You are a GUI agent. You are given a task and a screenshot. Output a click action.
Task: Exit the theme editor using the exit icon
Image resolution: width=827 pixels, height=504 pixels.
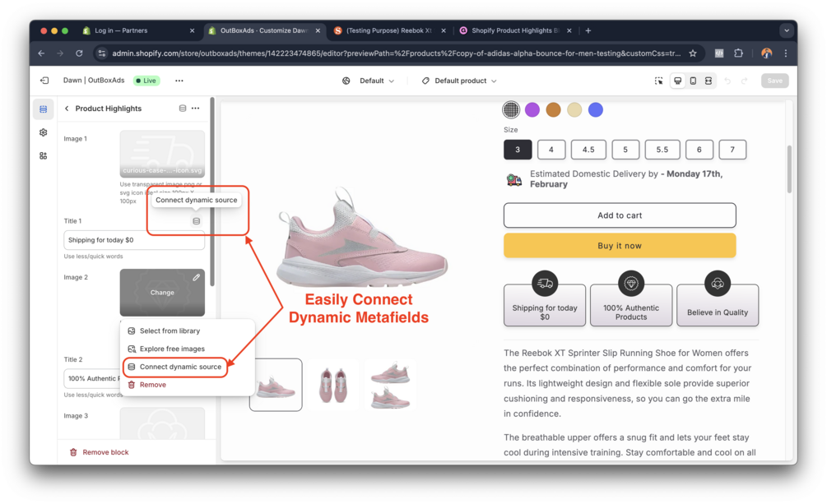coord(44,81)
